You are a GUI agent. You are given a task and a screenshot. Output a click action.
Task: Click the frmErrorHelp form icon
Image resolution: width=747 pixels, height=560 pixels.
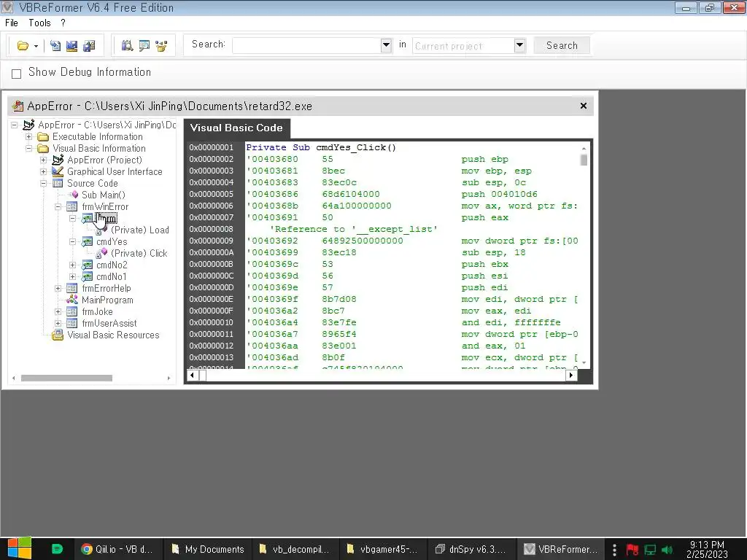(72, 289)
